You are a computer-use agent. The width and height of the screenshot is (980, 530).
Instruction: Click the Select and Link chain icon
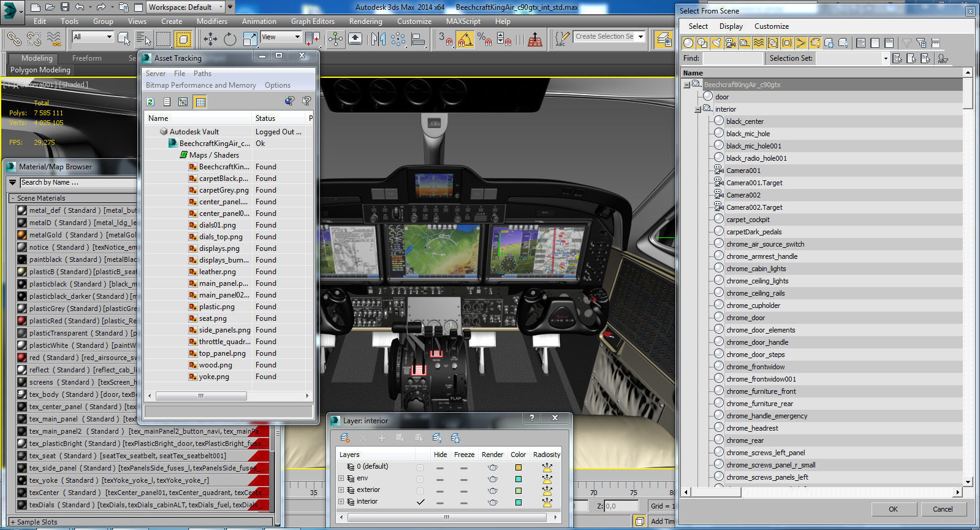pos(14,39)
